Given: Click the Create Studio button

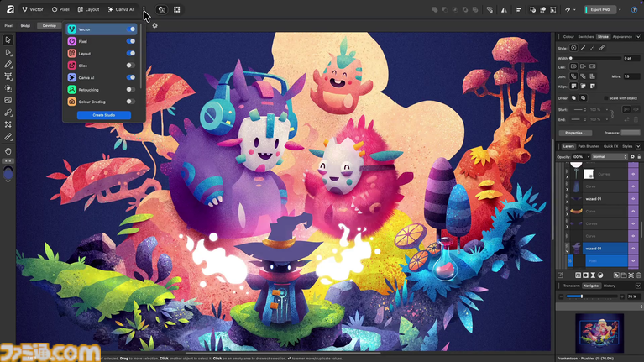Looking at the screenshot, I should (x=104, y=115).
